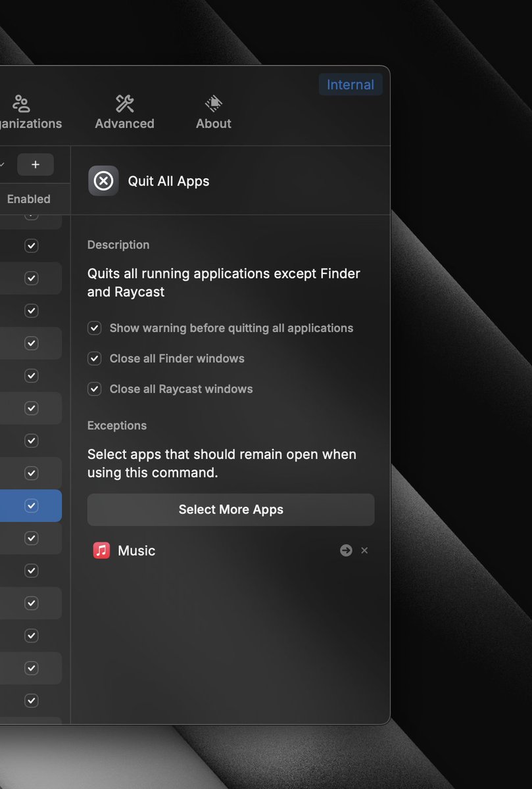The height and width of the screenshot is (789, 532).
Task: Click the Organizations people icon
Action: point(20,103)
